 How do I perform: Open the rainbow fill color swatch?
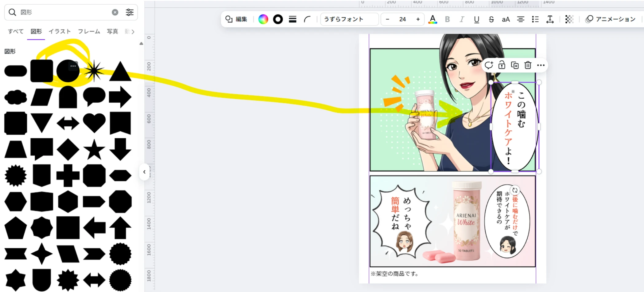coord(263,19)
